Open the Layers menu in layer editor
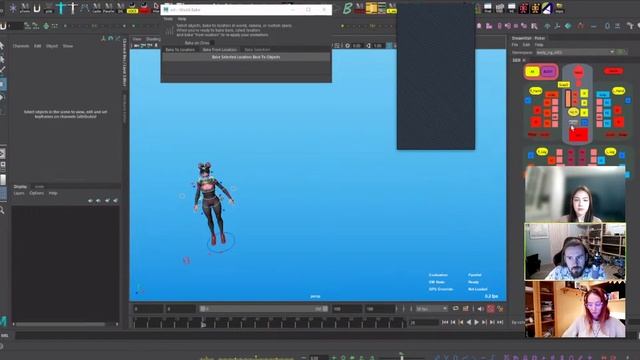Image resolution: width=640 pixels, height=360 pixels. [x=19, y=193]
